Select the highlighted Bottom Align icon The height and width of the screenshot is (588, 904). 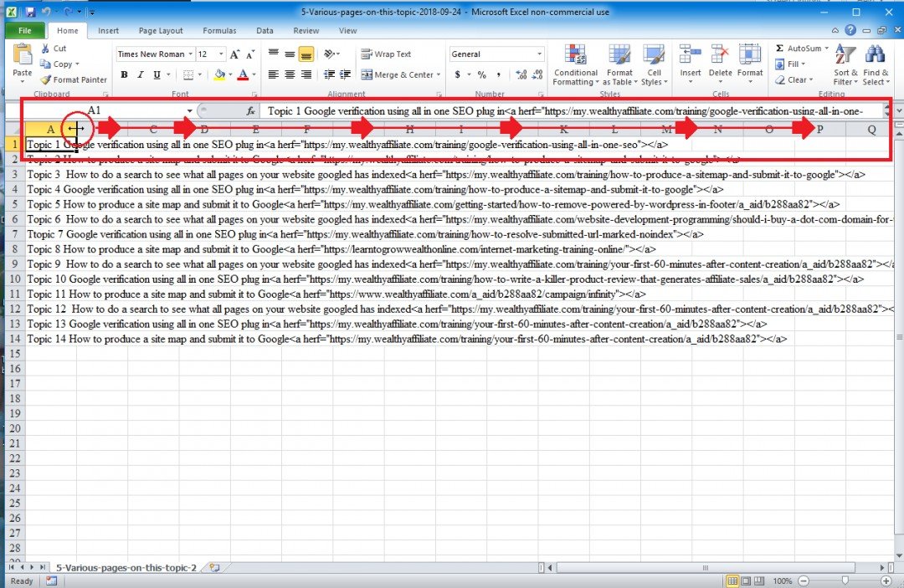(x=306, y=54)
